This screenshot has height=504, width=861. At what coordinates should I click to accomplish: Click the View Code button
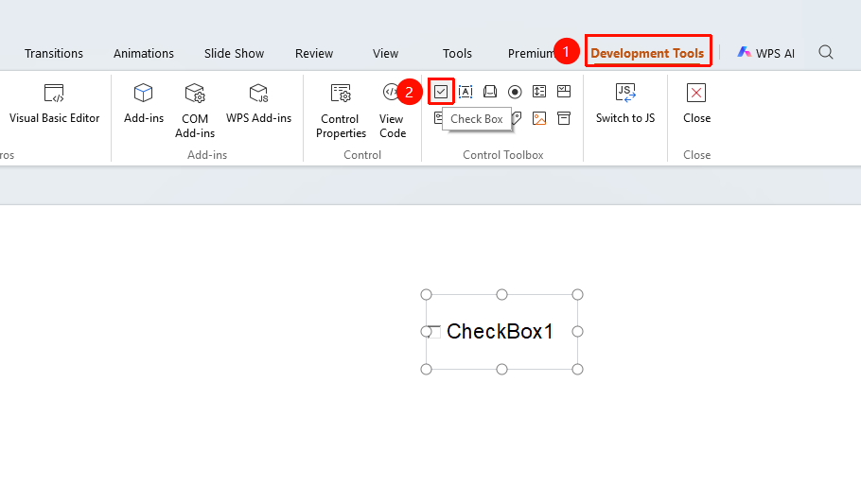click(392, 110)
